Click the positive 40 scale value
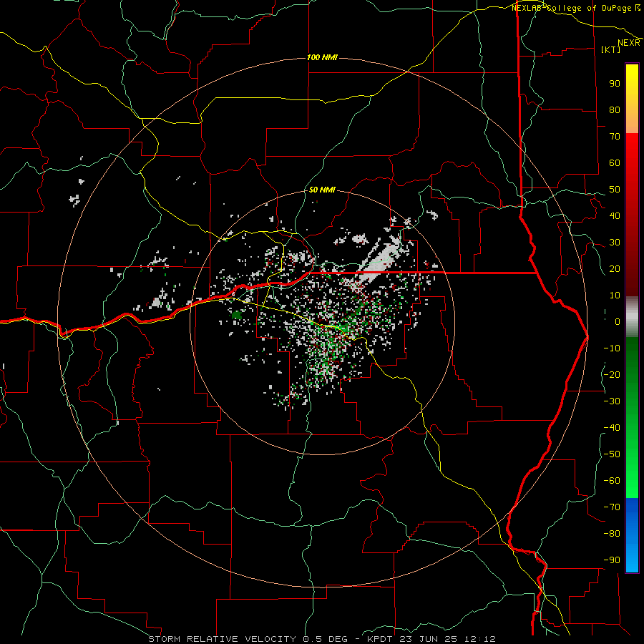The height and width of the screenshot is (644, 644). [615, 215]
